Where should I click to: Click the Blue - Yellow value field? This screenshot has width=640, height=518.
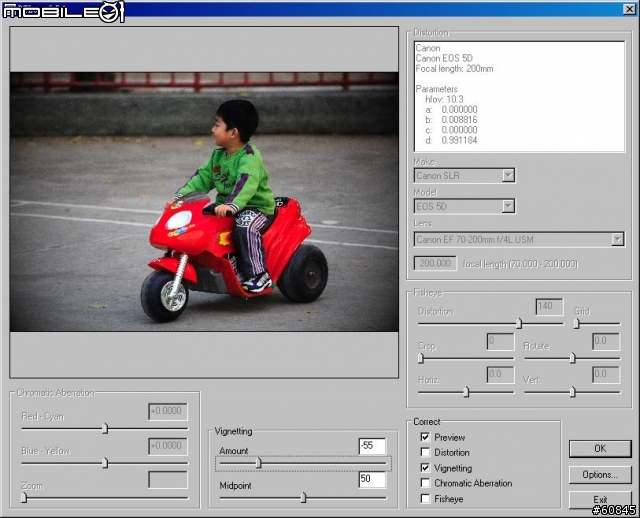click(x=168, y=446)
